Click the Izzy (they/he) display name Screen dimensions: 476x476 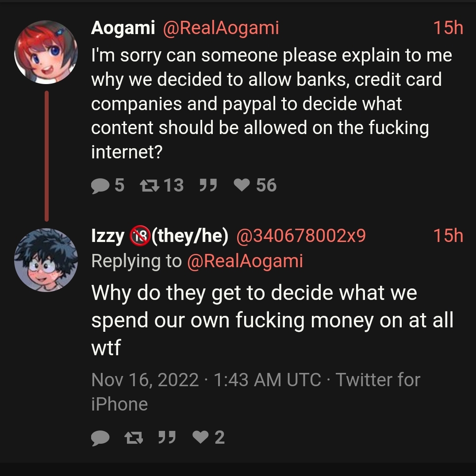[x=160, y=236]
